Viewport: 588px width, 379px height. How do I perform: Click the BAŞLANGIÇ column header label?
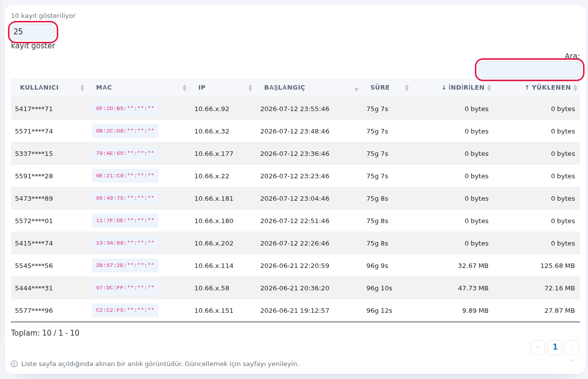285,88
